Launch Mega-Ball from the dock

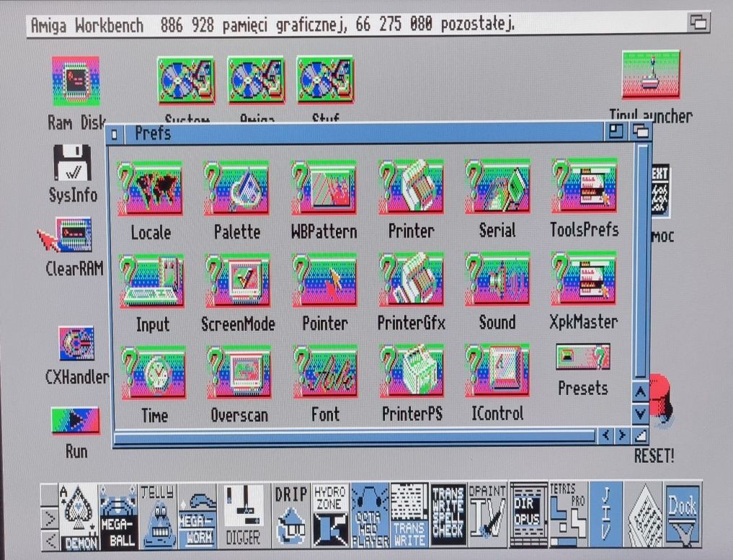pos(117,517)
